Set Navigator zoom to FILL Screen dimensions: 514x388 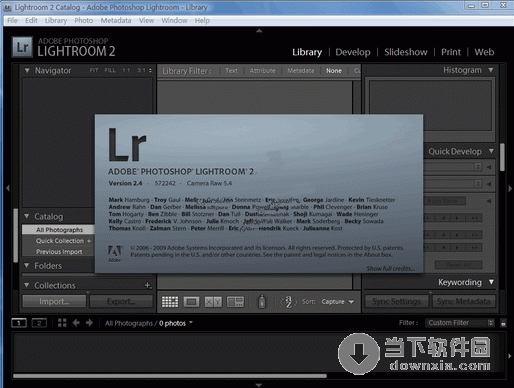[x=110, y=70]
